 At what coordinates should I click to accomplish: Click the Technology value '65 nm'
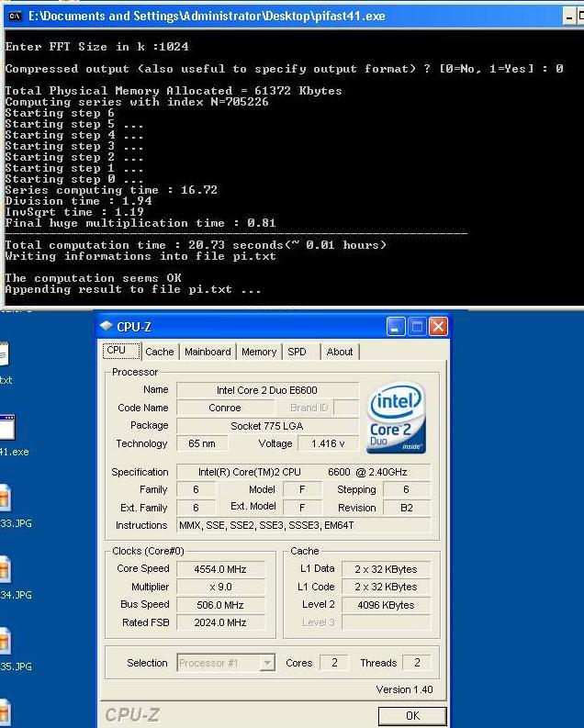pos(202,443)
